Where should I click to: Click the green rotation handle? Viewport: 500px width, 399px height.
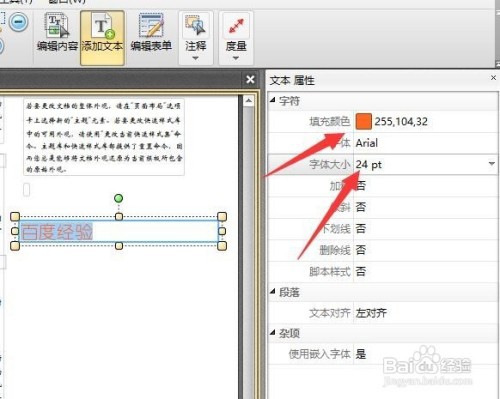[118, 199]
